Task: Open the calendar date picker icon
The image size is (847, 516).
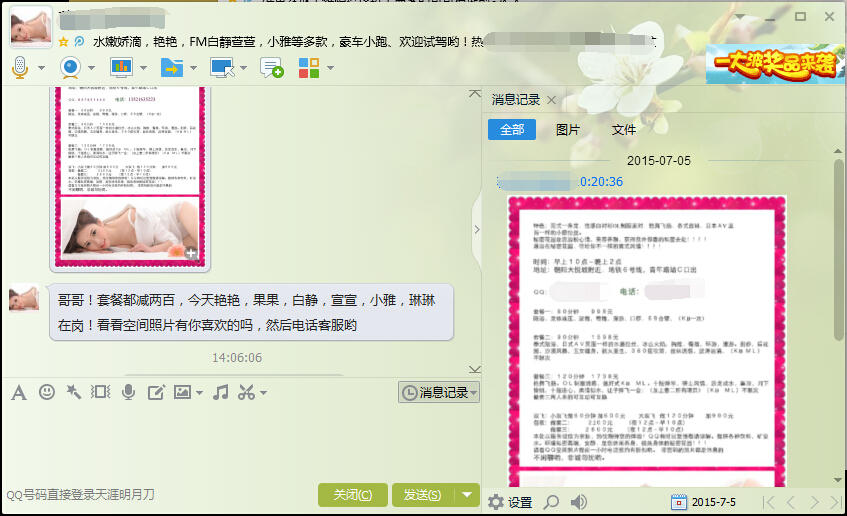Action: point(679,502)
